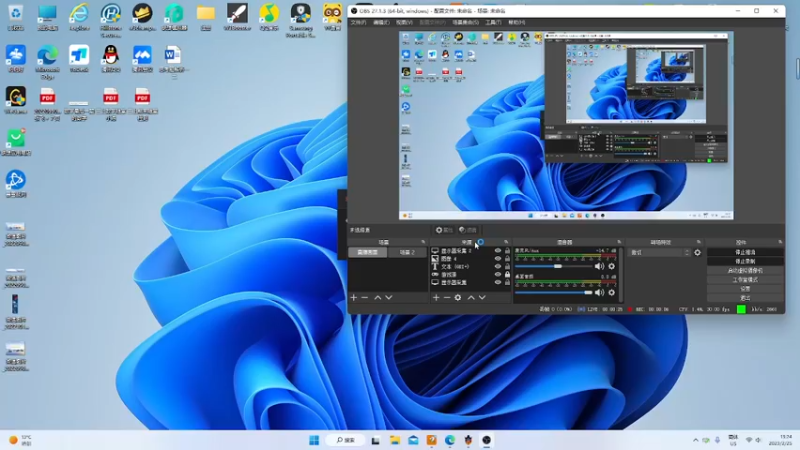Screen dimensions: 800x450
Task: Open OBS 设置 from Controls panel
Action: [745, 289]
